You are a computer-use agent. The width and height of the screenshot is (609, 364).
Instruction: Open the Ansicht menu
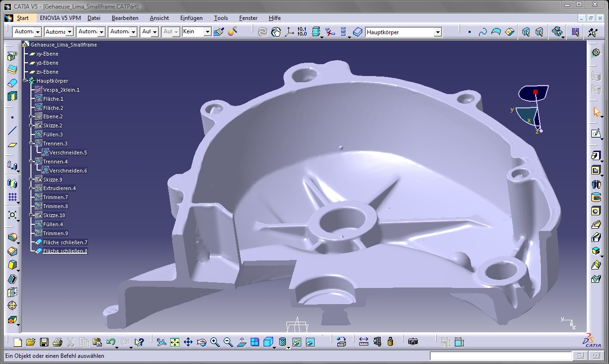click(x=159, y=18)
